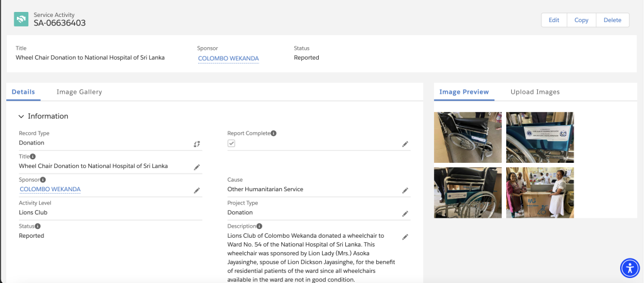Show info tooltip for Status field

(x=37, y=226)
